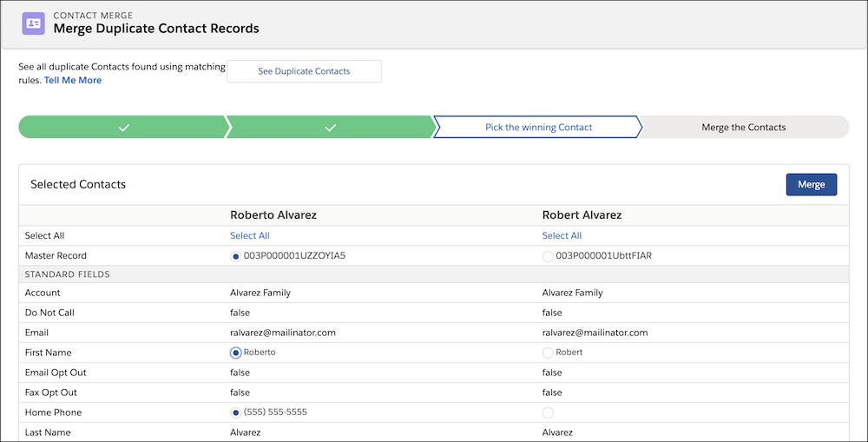Select the empty Home Phone radio
Image resolution: width=868 pixels, height=442 pixels.
(x=548, y=412)
